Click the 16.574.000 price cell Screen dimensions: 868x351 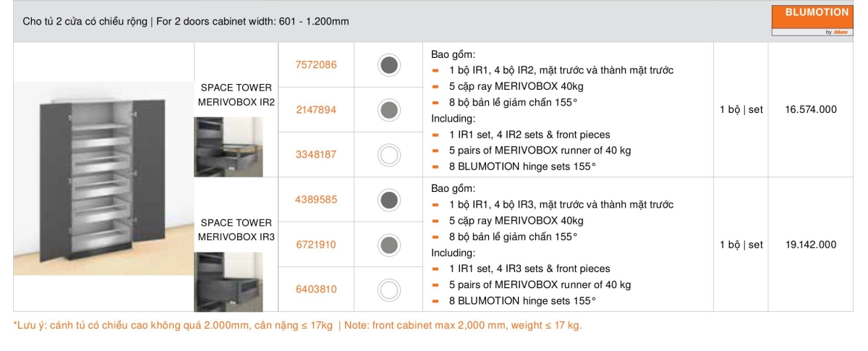click(x=811, y=110)
